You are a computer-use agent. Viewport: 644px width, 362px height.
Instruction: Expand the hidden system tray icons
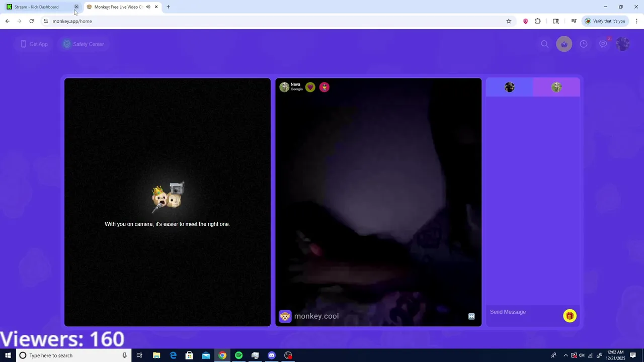[x=566, y=355]
